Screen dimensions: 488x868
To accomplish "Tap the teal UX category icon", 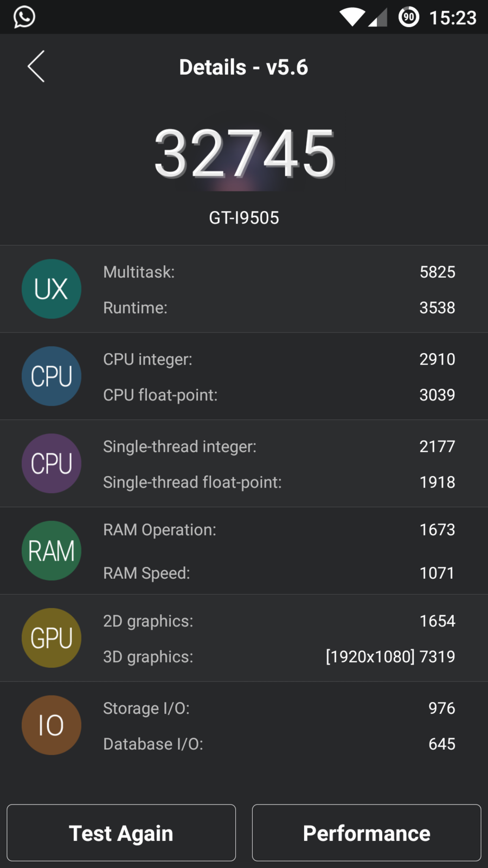I will [52, 289].
